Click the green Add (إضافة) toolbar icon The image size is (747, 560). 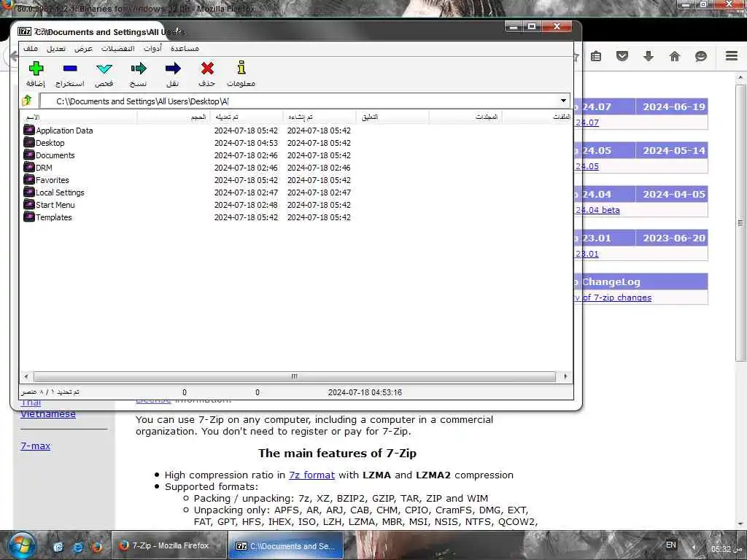coord(36,69)
